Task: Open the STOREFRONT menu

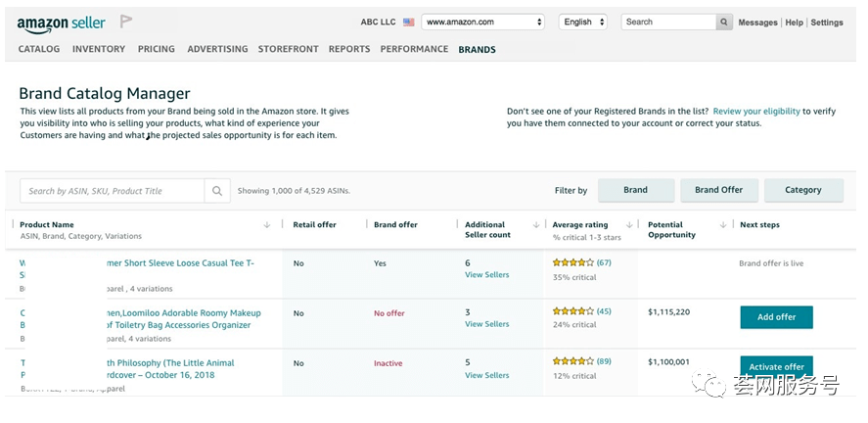Action: (x=289, y=49)
